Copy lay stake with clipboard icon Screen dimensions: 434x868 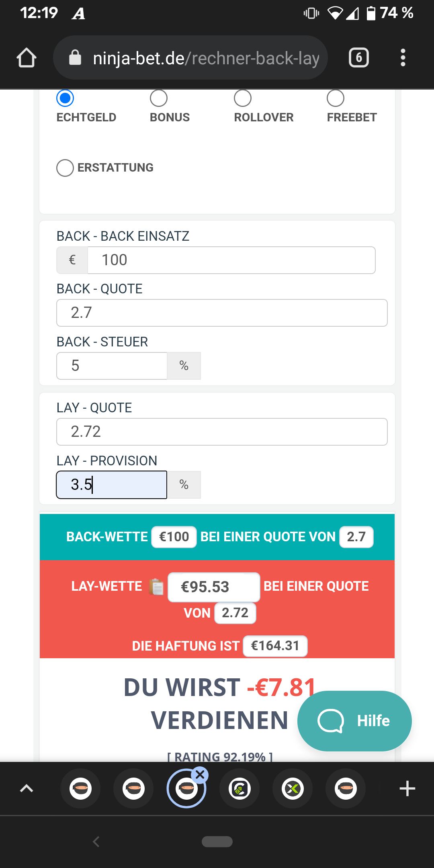pos(156,587)
